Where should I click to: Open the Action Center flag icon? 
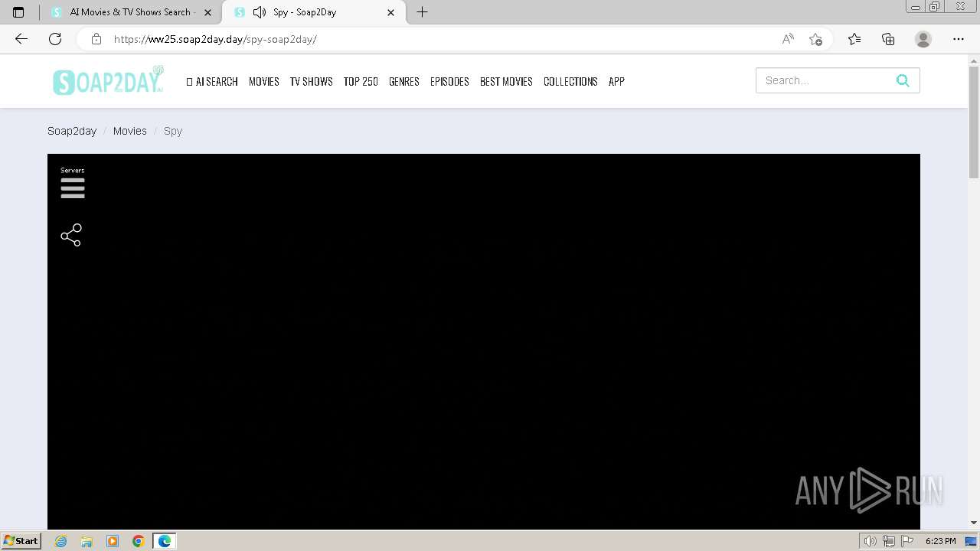[x=907, y=541]
